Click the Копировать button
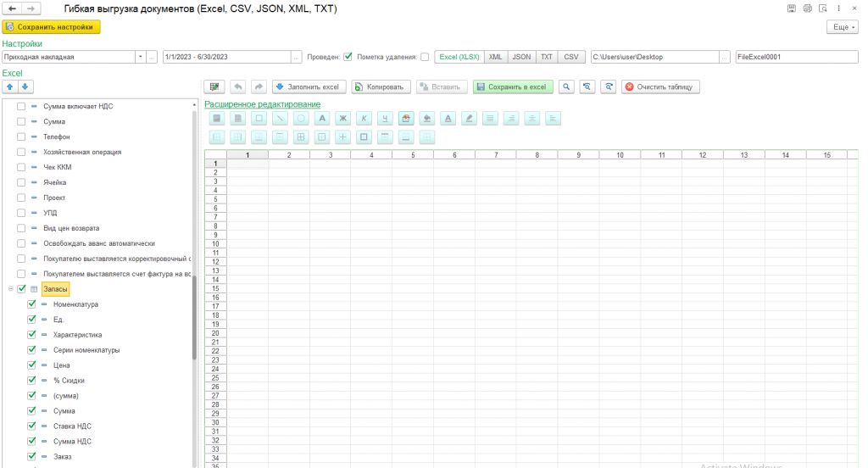The height and width of the screenshot is (468, 868). pyautogui.click(x=381, y=87)
